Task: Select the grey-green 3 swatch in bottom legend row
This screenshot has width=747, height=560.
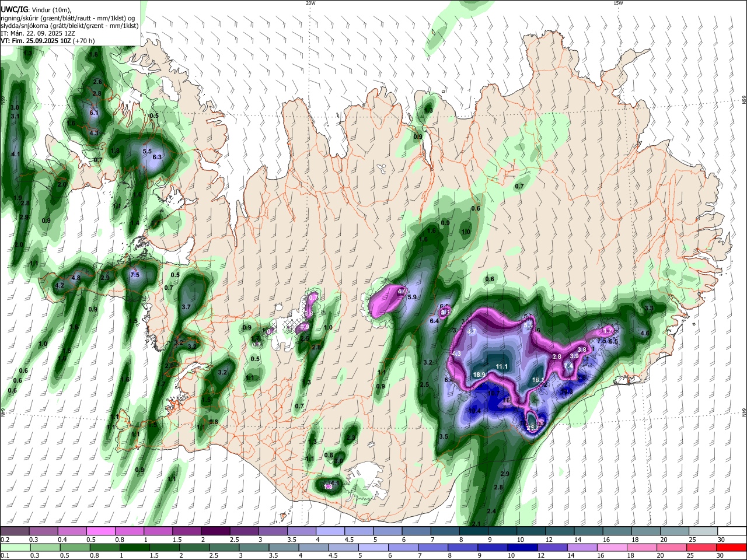Action: [253, 547]
